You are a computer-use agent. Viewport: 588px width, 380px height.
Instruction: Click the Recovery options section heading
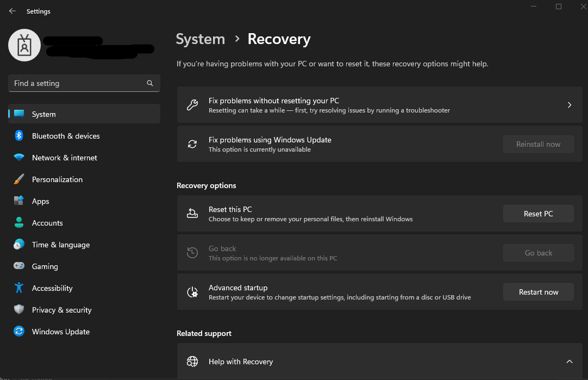207,186
